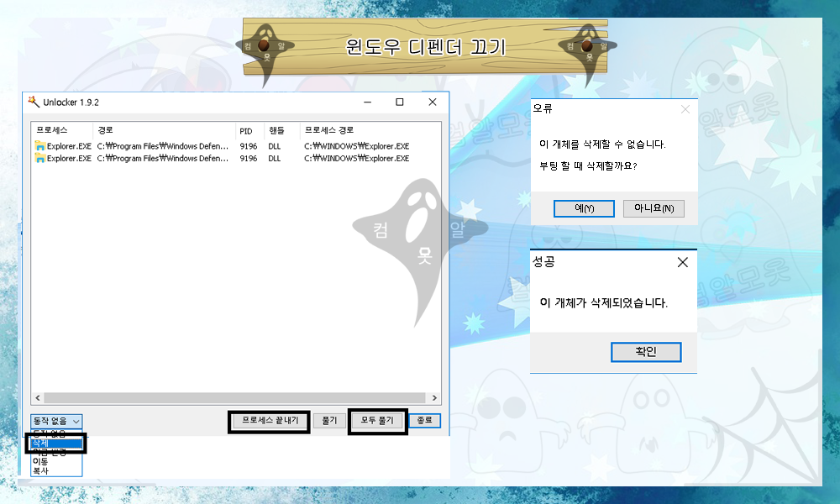The height and width of the screenshot is (504, 840).
Task: Click the first row's 9196 PID cell
Action: click(x=249, y=145)
